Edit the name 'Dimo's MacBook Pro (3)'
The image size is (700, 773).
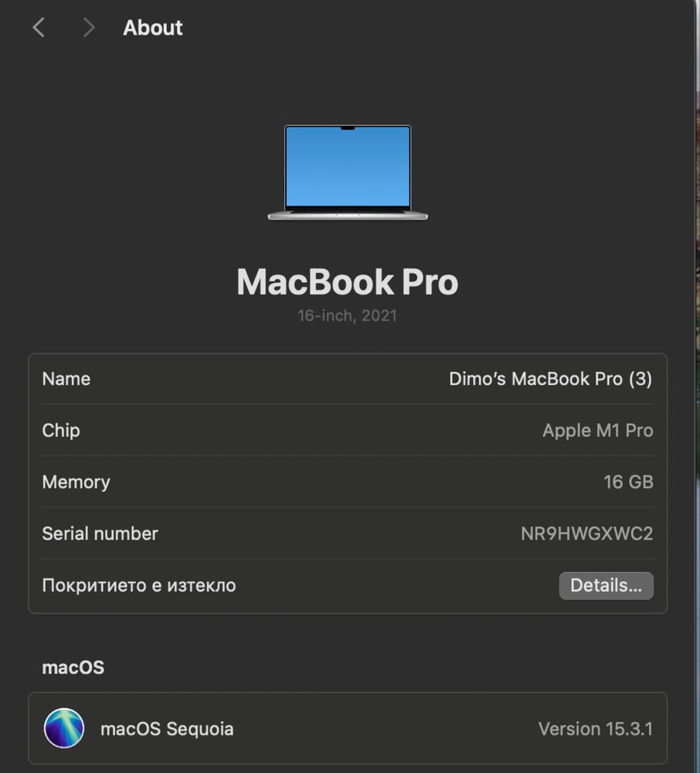[550, 379]
